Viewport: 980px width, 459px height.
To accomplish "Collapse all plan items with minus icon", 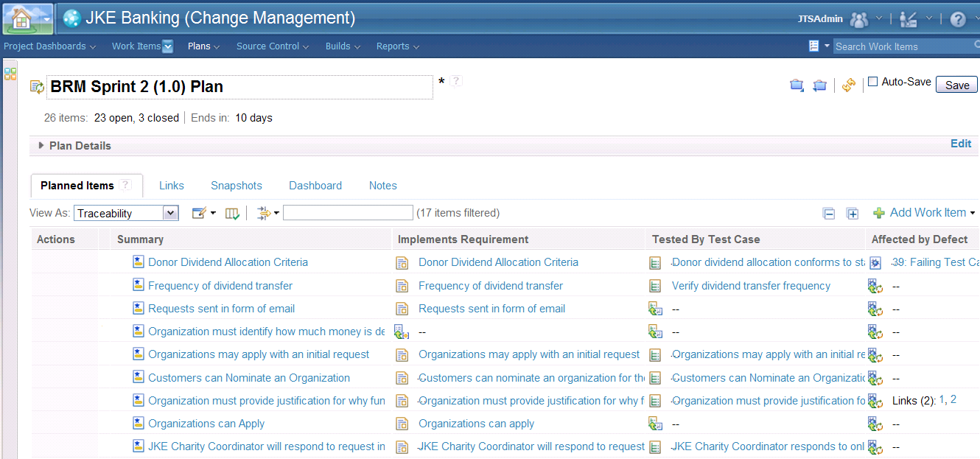I will [x=829, y=214].
